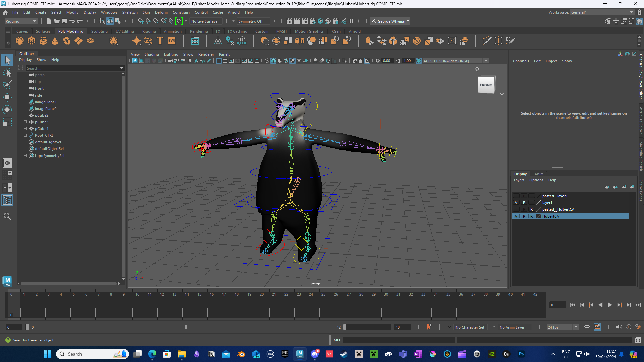
Task: Create a polygon sphere from the shelf
Action: click(20, 41)
